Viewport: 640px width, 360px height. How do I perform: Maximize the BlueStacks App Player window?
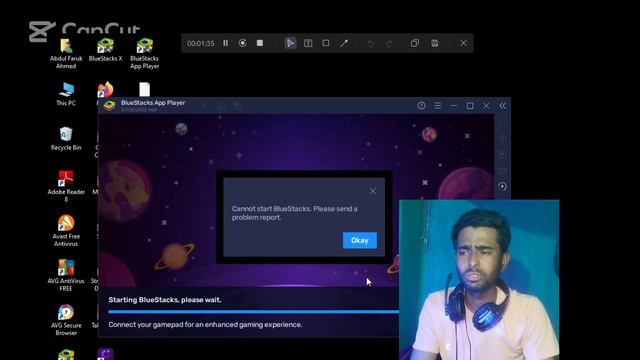click(470, 106)
